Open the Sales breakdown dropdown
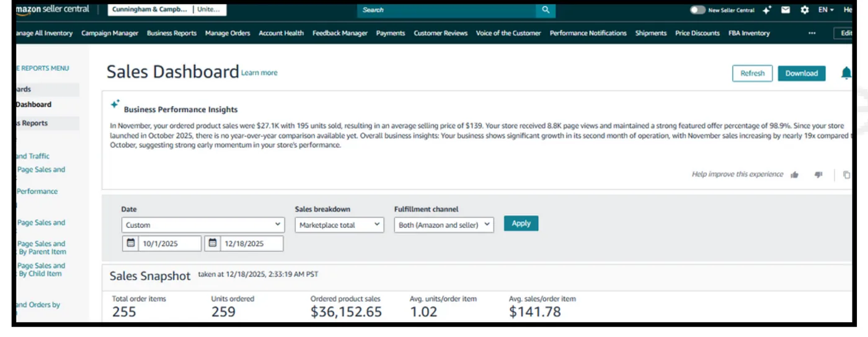 pos(340,225)
